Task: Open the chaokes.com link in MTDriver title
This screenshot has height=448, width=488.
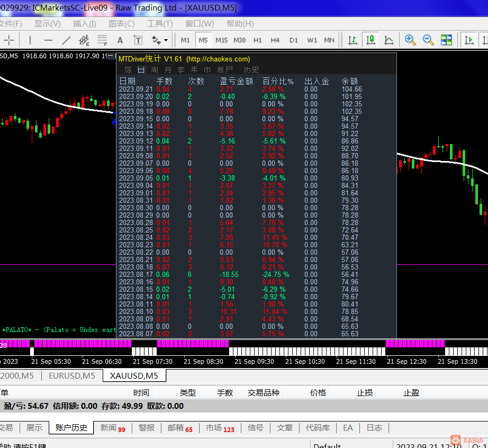Action: [218, 59]
